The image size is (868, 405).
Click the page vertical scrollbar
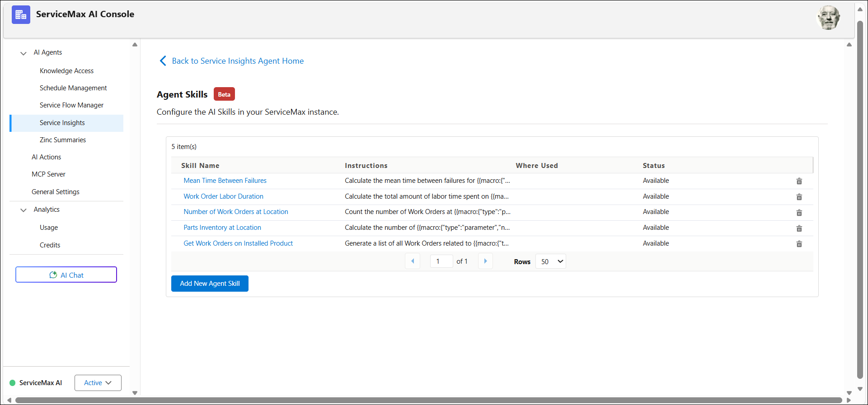tap(860, 199)
